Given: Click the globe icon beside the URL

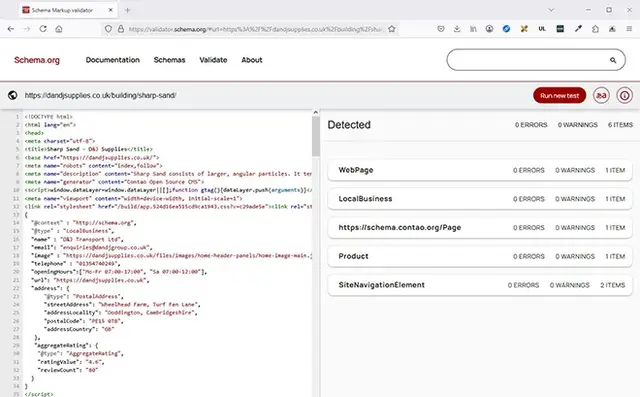Looking at the screenshot, I should (13, 95).
